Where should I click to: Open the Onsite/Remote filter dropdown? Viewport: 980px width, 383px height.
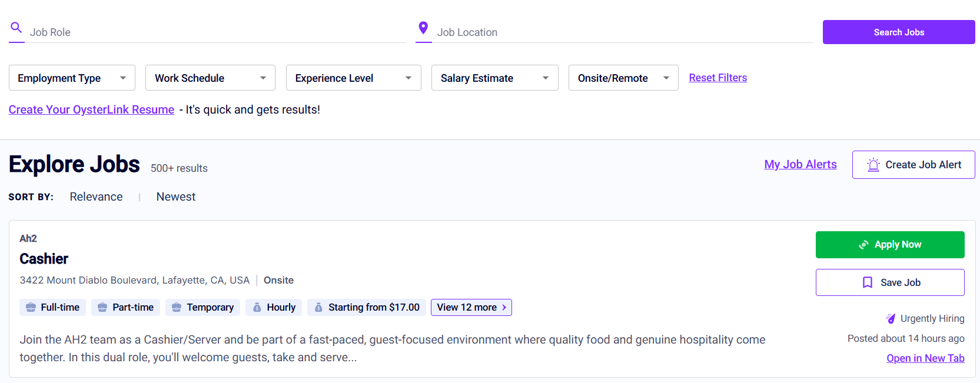coord(623,78)
